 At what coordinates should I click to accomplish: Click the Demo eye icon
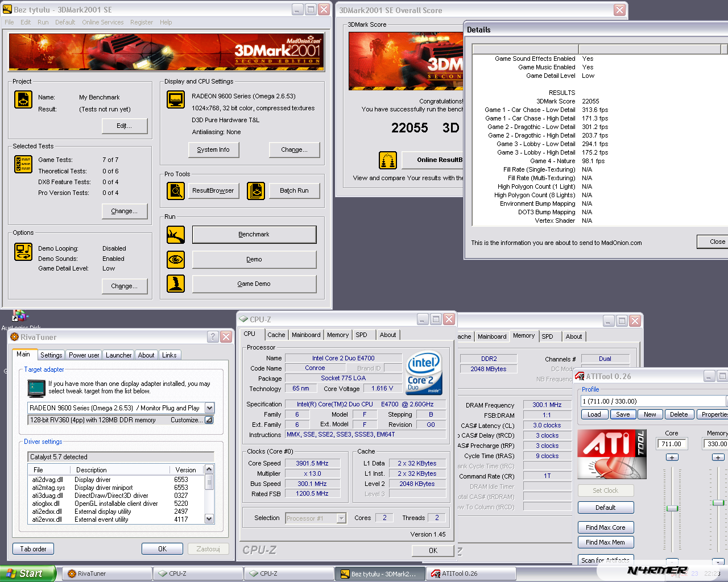click(176, 260)
